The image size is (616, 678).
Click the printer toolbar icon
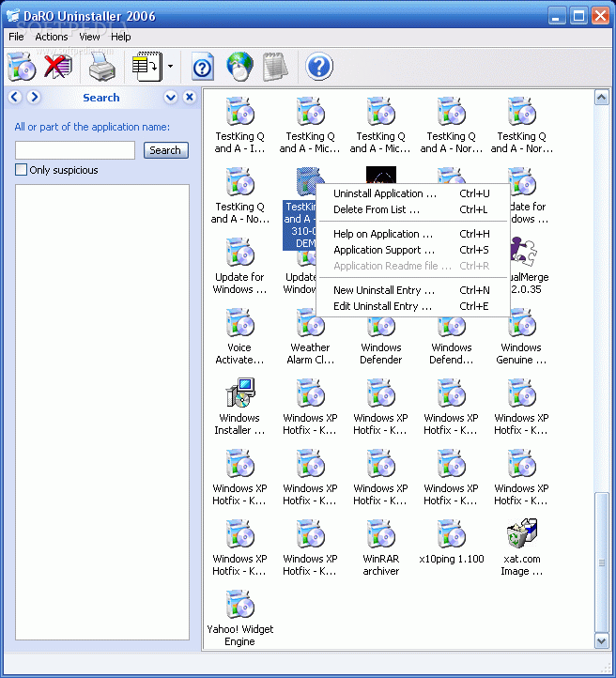click(102, 68)
